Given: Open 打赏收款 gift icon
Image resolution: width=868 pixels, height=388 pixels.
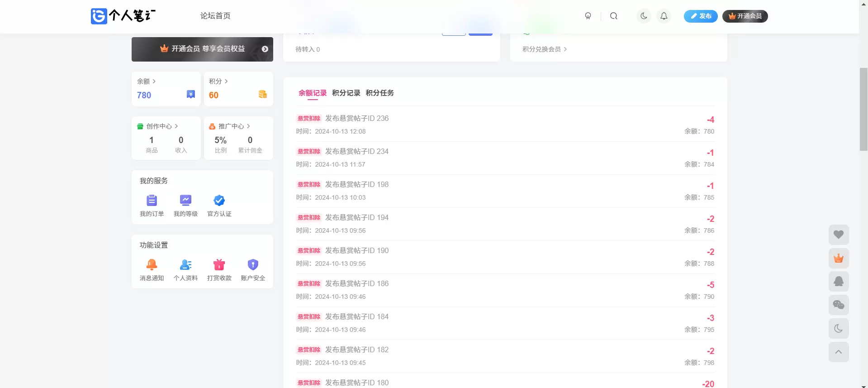Looking at the screenshot, I should tap(219, 264).
